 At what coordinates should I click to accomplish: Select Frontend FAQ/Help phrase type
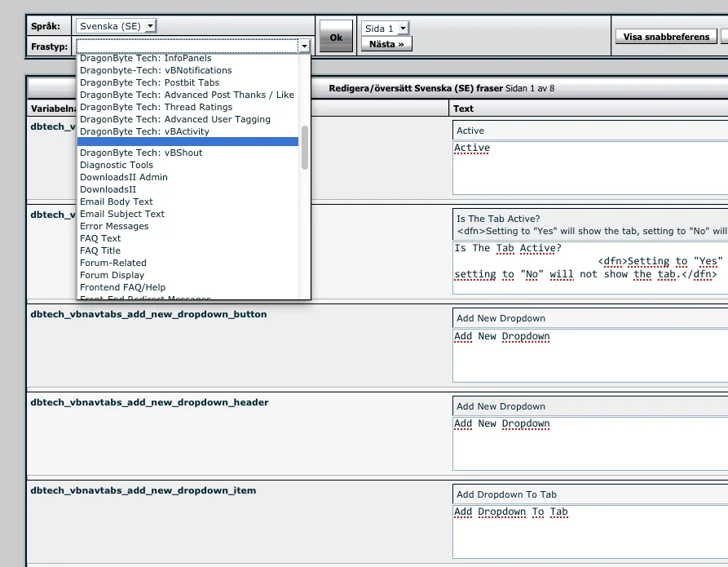188,287
